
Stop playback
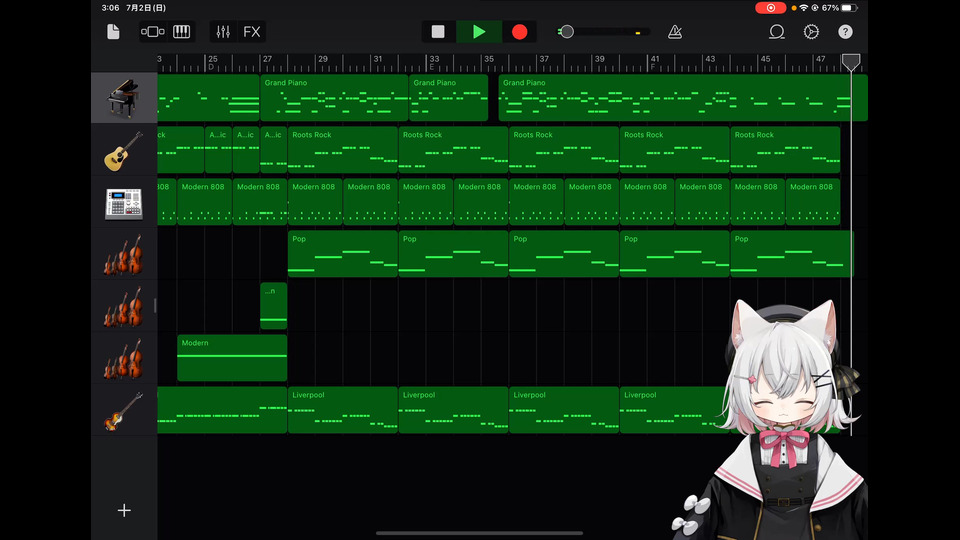pos(438,32)
